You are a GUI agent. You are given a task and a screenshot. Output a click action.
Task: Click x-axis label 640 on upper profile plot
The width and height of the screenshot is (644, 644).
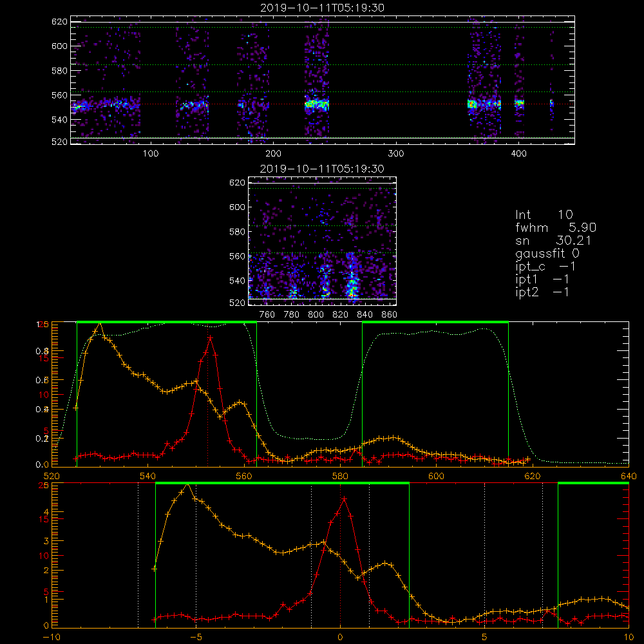(629, 476)
